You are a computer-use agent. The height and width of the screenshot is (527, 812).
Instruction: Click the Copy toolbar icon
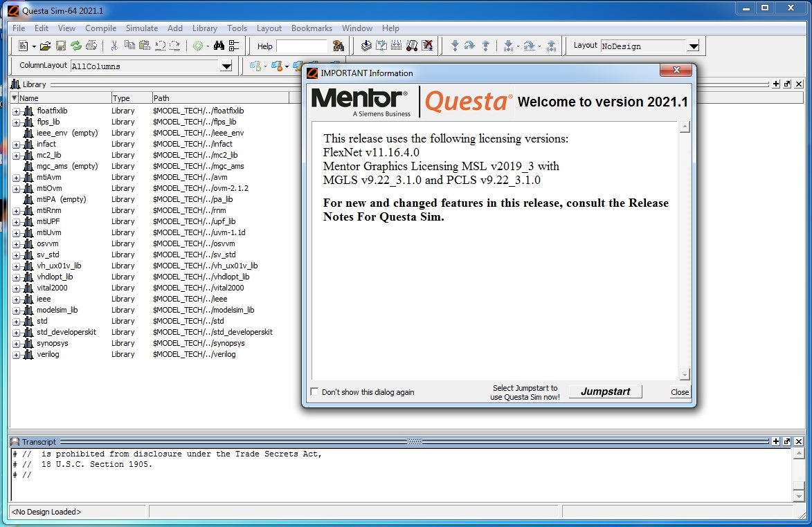(129, 46)
